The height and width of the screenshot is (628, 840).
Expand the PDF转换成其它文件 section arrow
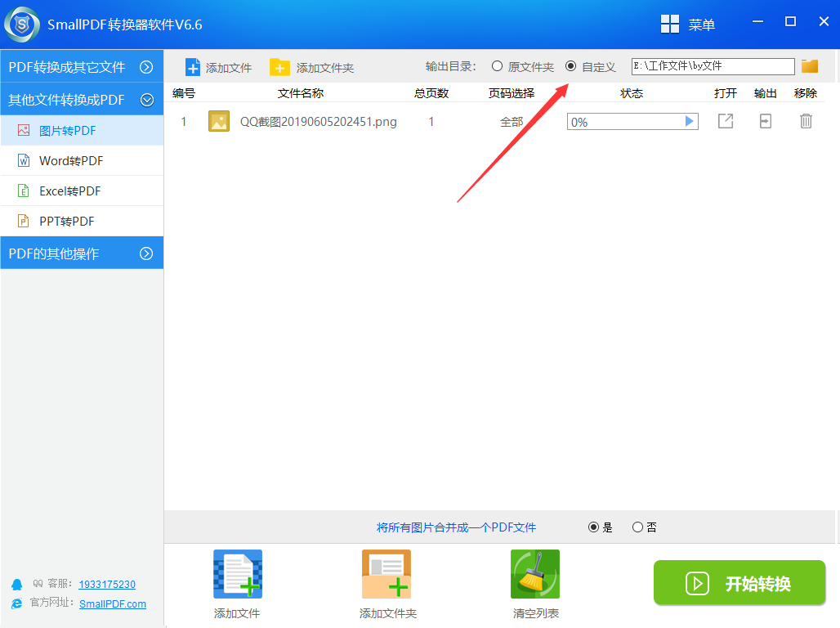click(x=146, y=67)
